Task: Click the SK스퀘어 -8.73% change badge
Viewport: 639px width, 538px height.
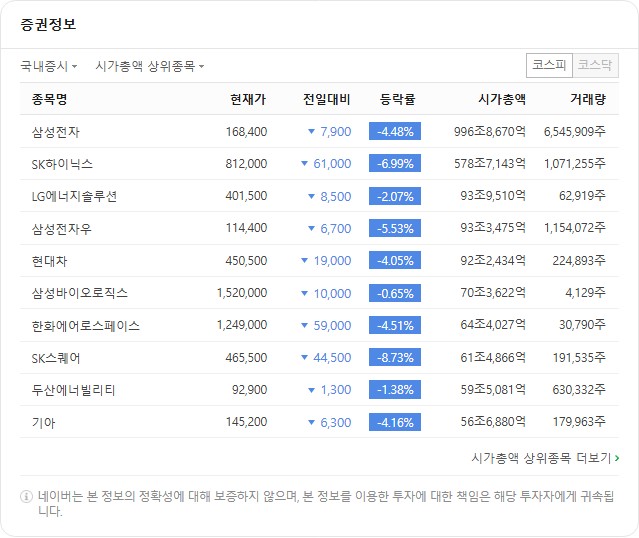Action: click(395, 358)
